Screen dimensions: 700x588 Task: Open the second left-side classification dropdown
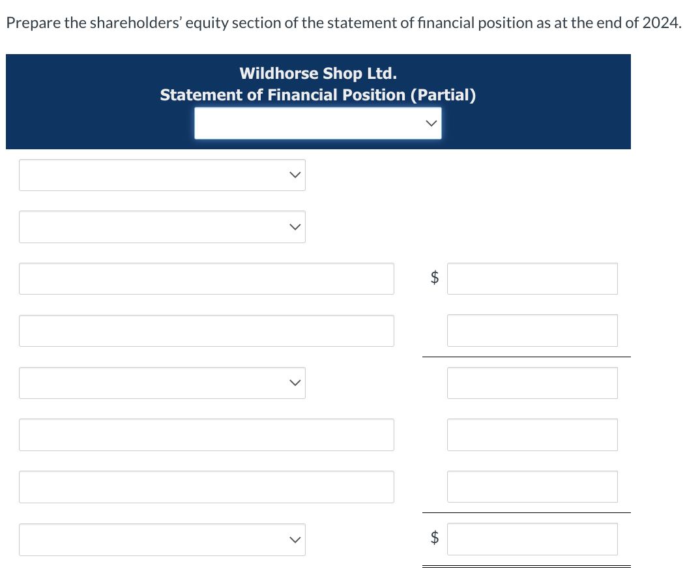click(162, 227)
